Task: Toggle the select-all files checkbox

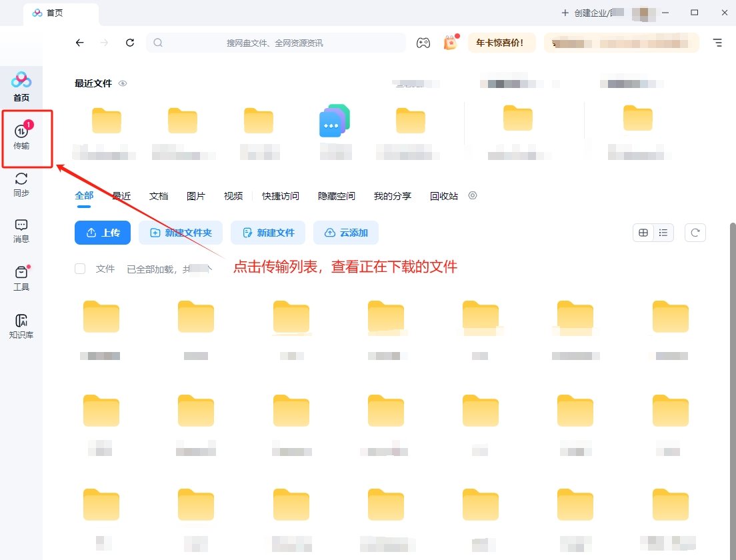Action: [x=80, y=269]
